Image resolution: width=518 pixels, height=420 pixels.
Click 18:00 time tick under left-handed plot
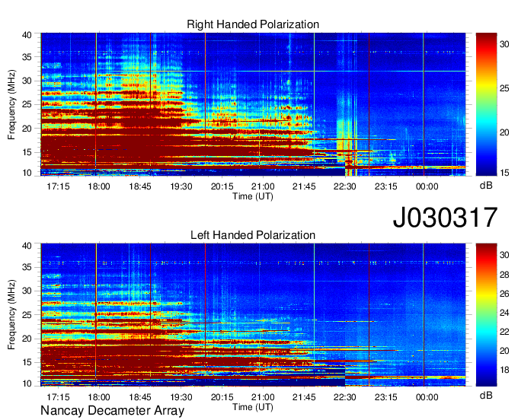pos(99,397)
